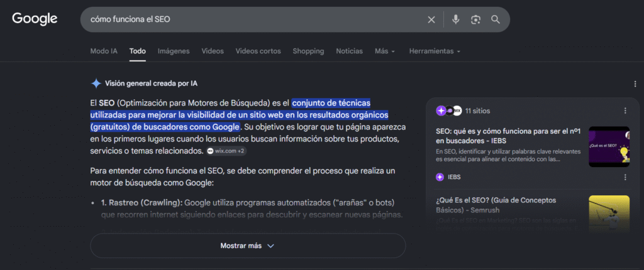Screen dimensions: 644x270
Task: Click the ¿Qué es el SEO? purple thumbnail
Action: (x=609, y=146)
